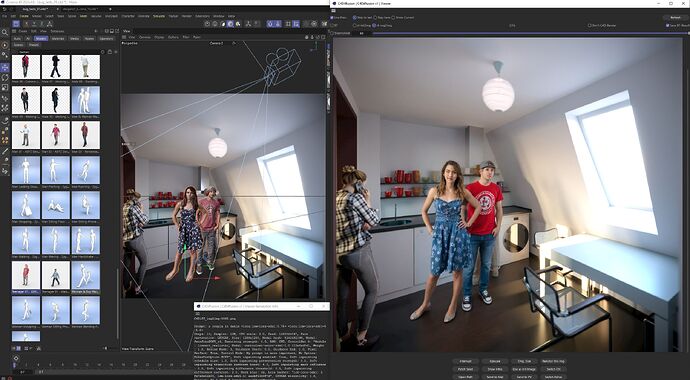Toggle the HD checkbox in Viewer

(332, 25)
